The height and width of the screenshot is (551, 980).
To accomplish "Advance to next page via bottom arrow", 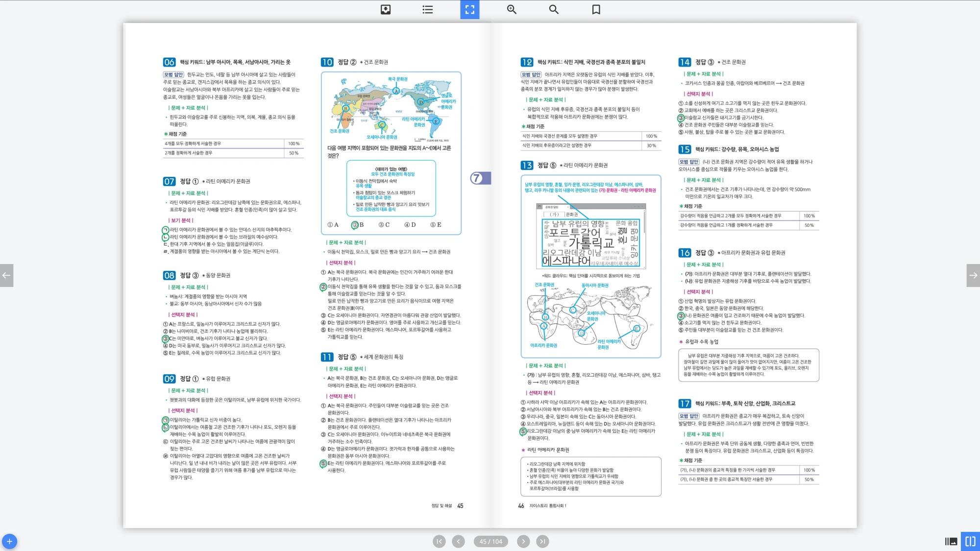I will coord(523,541).
